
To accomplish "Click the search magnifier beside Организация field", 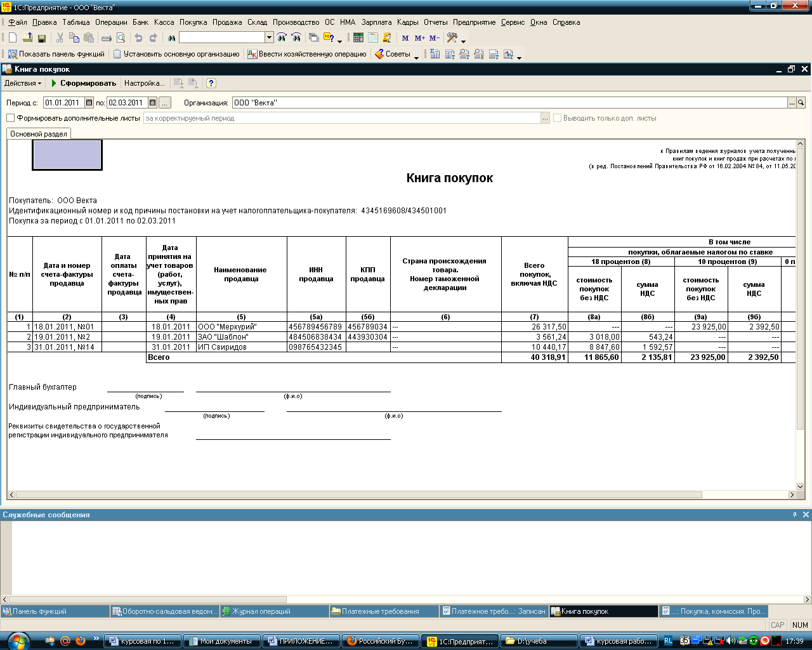I will [801, 102].
